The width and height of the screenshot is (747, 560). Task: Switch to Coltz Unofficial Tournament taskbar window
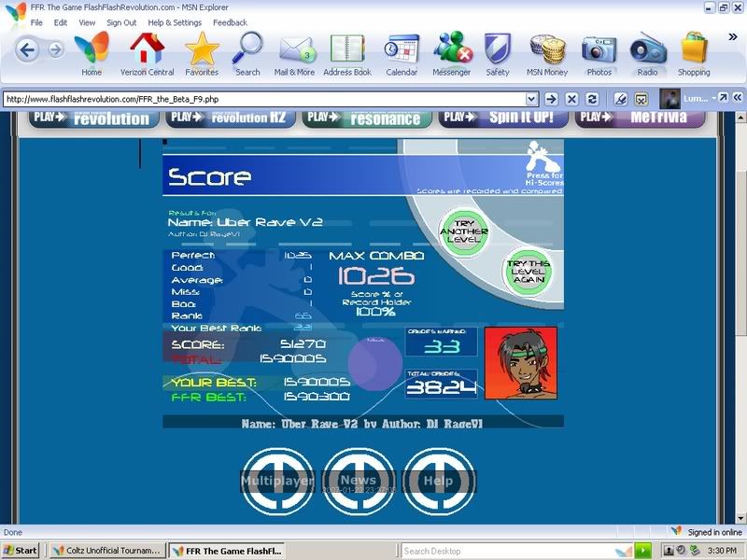coord(108,551)
